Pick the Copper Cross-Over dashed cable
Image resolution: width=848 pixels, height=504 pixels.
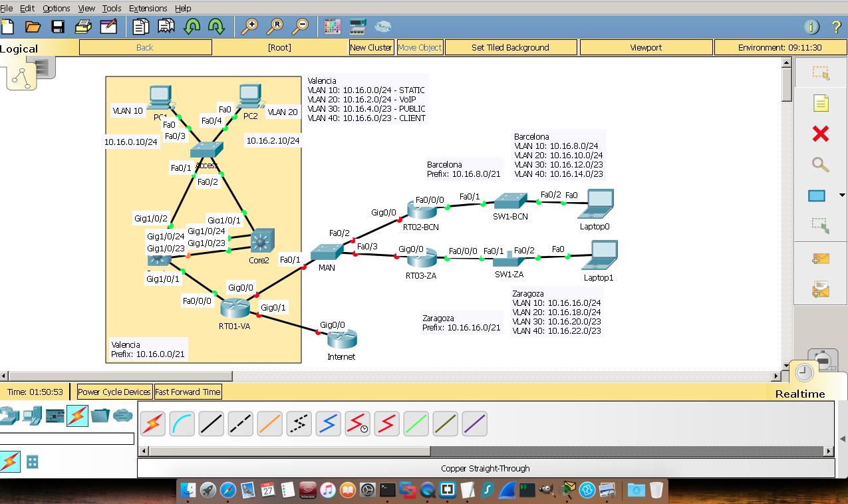click(240, 424)
